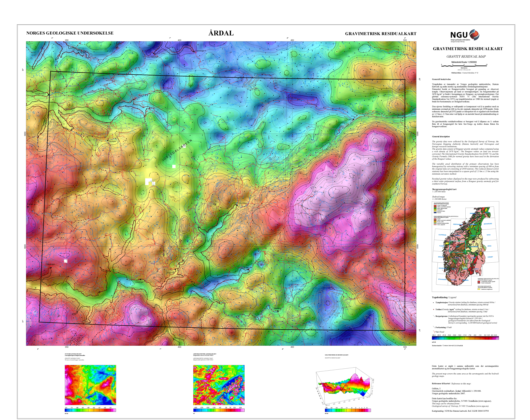Click the Koteavstander contour intervals text

(x=447, y=346)
